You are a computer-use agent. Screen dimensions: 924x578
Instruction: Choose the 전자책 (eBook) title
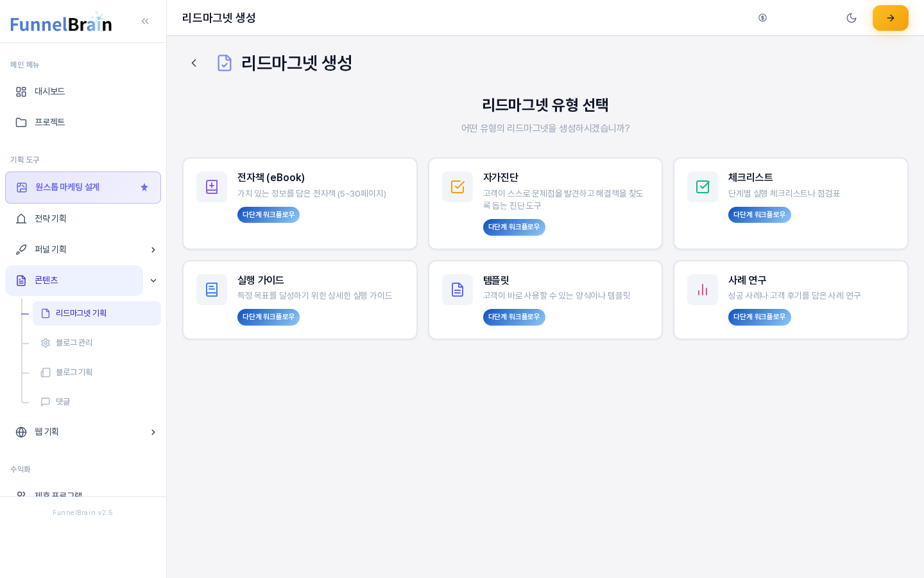(271, 178)
